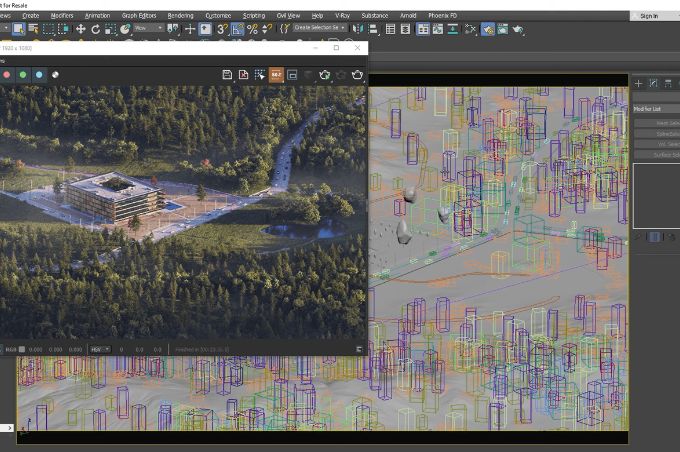The height and width of the screenshot is (452, 680).
Task: Click the last teapot render icon in frame buffer
Action: (357, 75)
